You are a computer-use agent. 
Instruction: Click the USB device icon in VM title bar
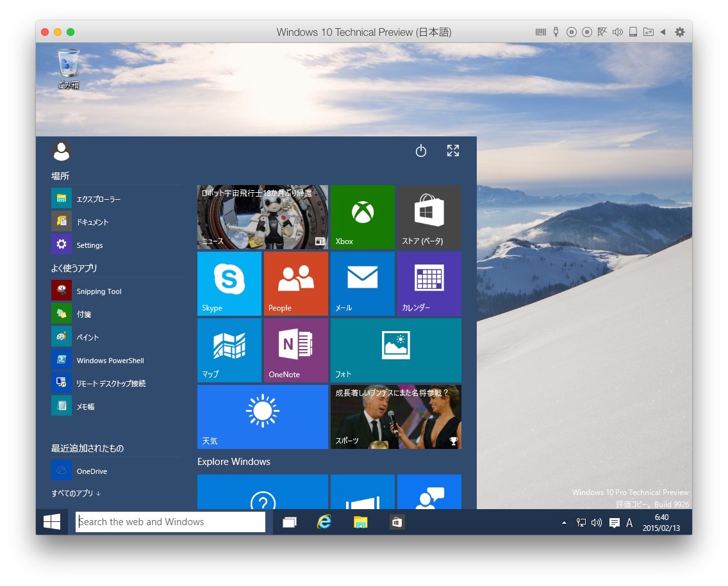(x=556, y=32)
